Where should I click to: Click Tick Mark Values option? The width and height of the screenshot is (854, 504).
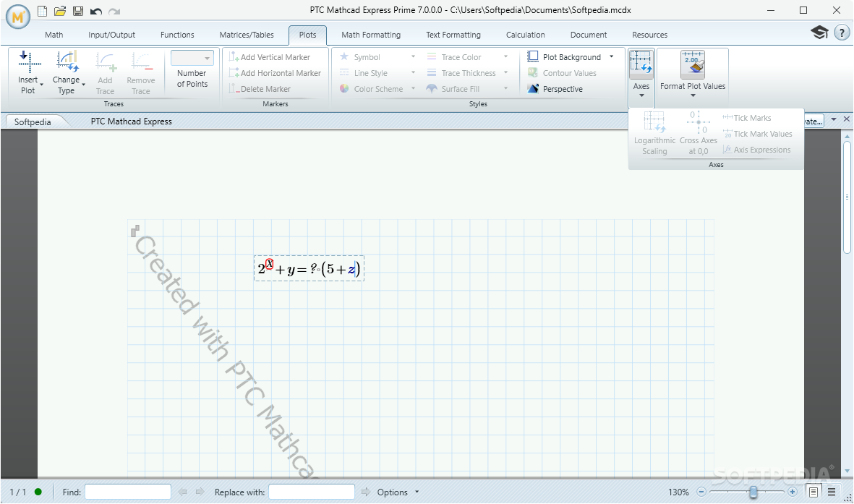point(757,134)
